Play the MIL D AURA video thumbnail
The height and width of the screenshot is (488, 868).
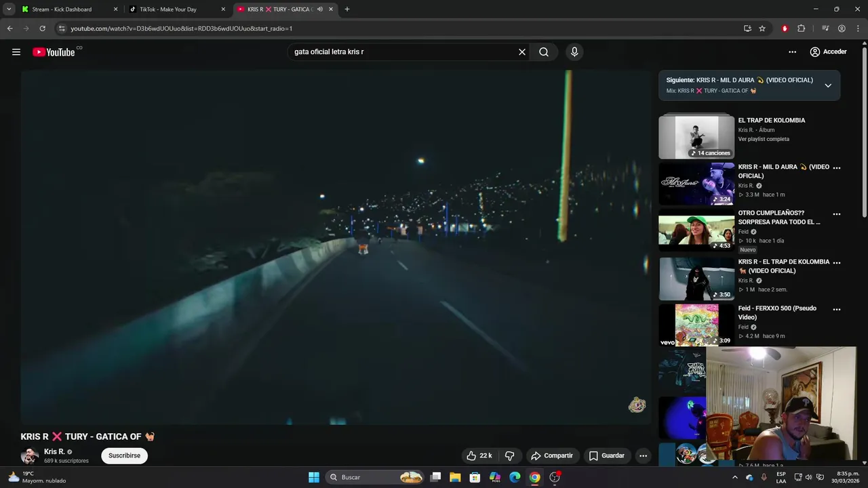pyautogui.click(x=696, y=184)
